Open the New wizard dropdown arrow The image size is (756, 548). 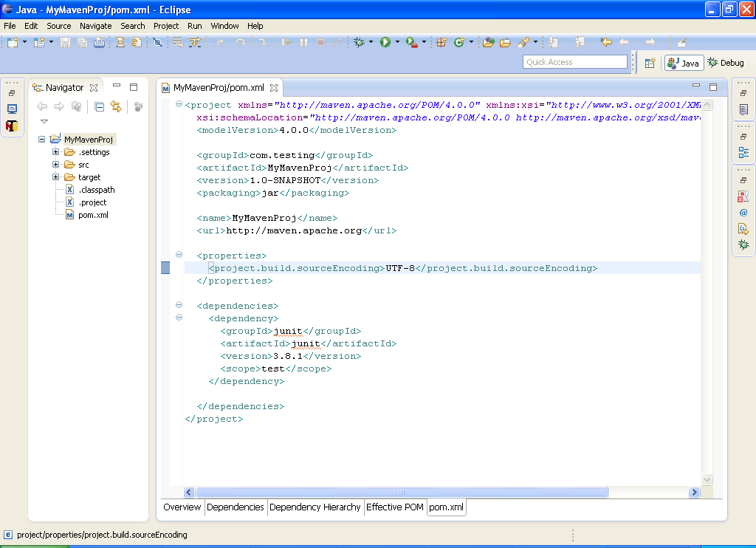click(24, 42)
